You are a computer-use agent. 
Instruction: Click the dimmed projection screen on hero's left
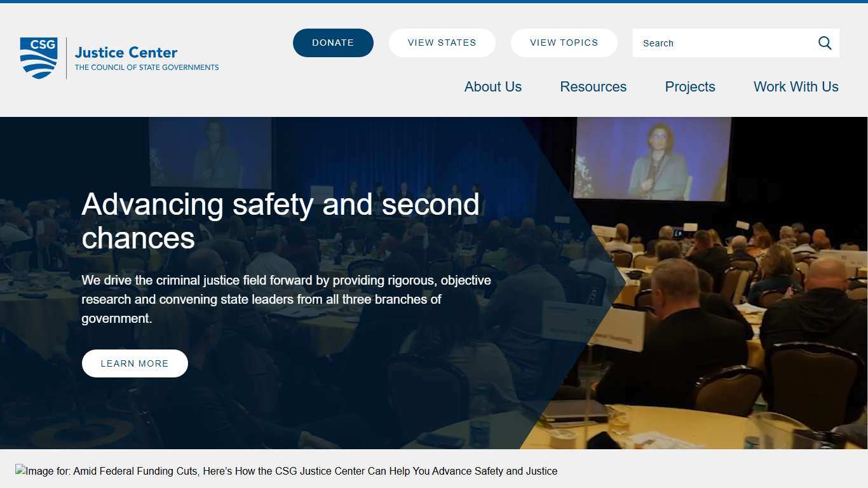(x=210, y=152)
